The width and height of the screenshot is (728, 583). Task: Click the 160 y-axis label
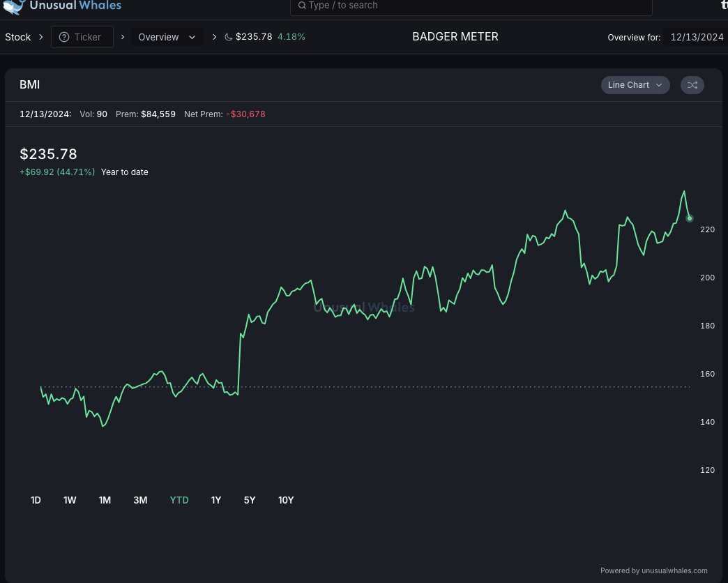(x=707, y=374)
